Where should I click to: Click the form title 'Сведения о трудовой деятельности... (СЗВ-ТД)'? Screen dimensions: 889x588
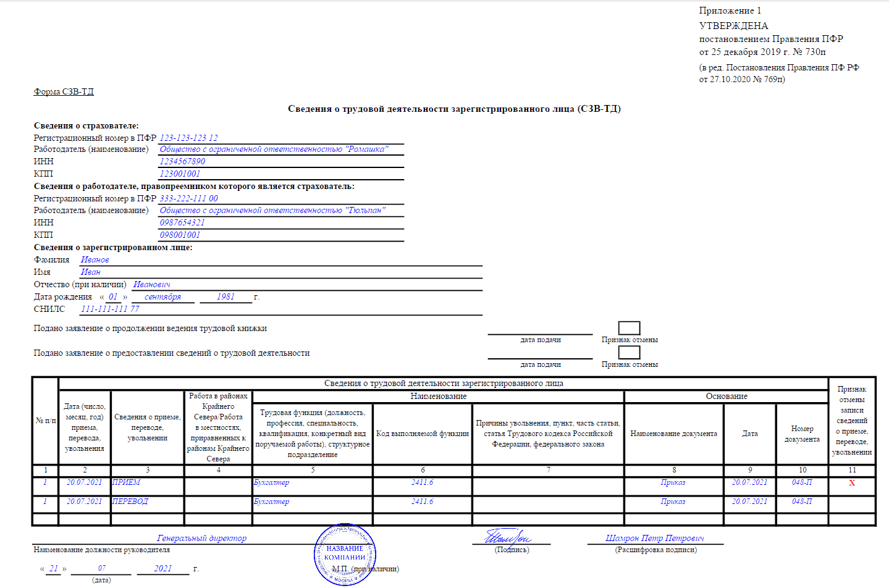454,109
